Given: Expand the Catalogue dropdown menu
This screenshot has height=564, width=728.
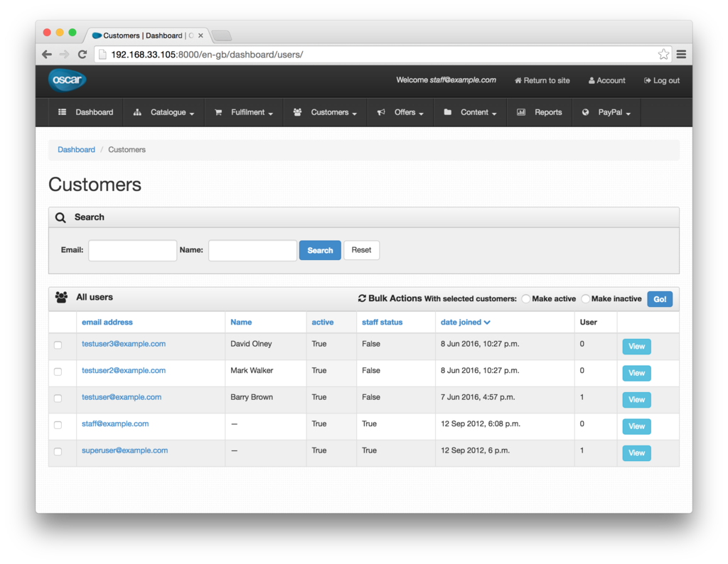Looking at the screenshot, I should coord(164,112).
